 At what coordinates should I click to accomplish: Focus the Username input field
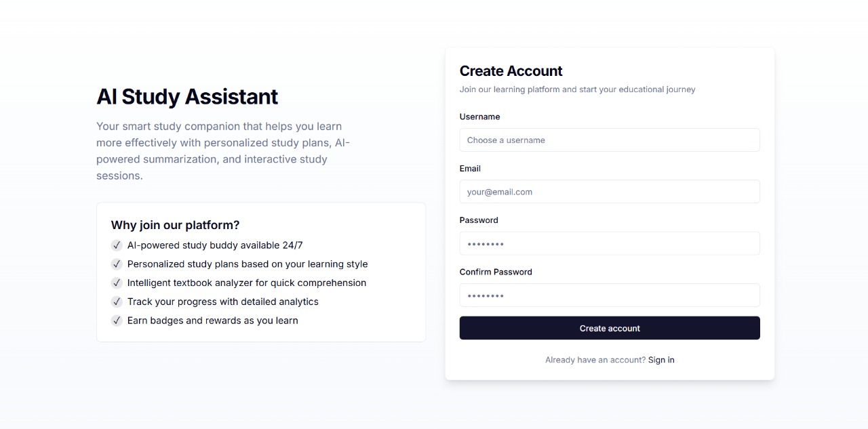click(x=610, y=140)
